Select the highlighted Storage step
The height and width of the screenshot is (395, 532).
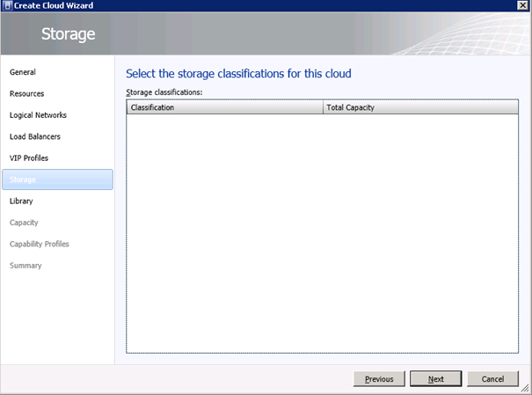[x=57, y=179]
